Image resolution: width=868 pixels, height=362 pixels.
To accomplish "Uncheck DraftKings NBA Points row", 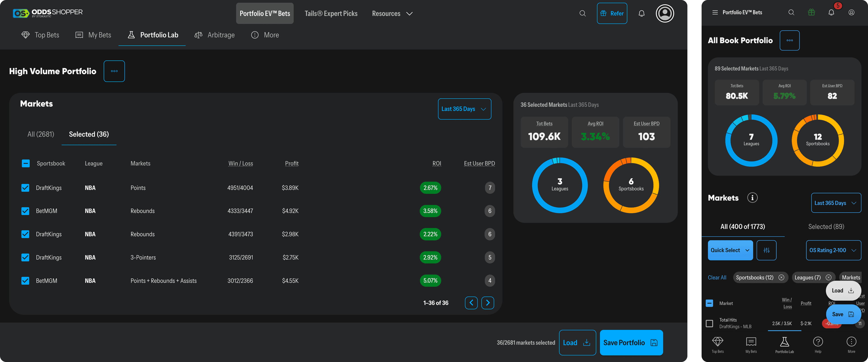I will (25, 188).
